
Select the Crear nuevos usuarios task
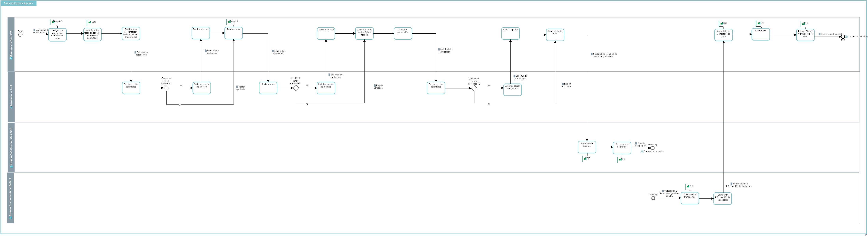pyautogui.click(x=622, y=148)
